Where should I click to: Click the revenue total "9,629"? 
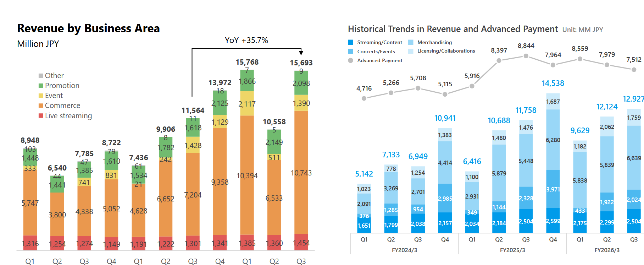click(x=580, y=130)
